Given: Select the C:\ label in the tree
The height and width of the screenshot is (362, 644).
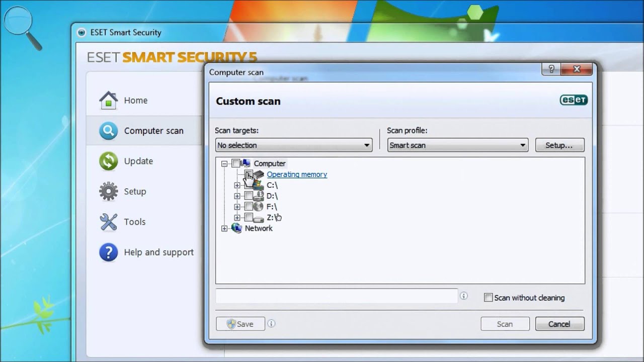Looking at the screenshot, I should 272,185.
